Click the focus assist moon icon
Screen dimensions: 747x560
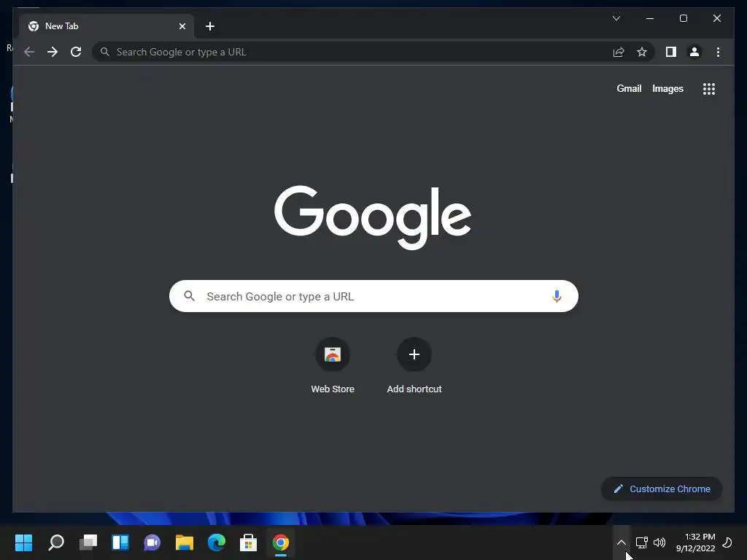tap(727, 542)
